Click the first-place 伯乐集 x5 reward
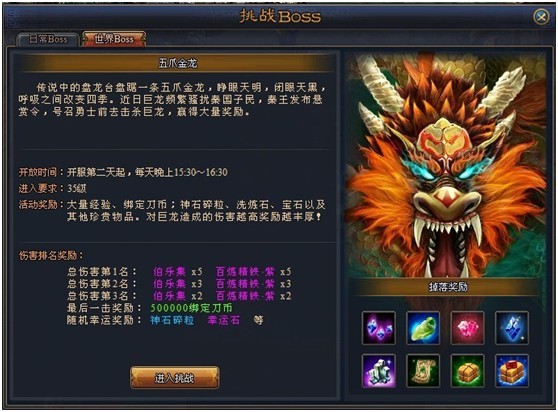Viewport: 558px width, 412px height. (x=178, y=272)
